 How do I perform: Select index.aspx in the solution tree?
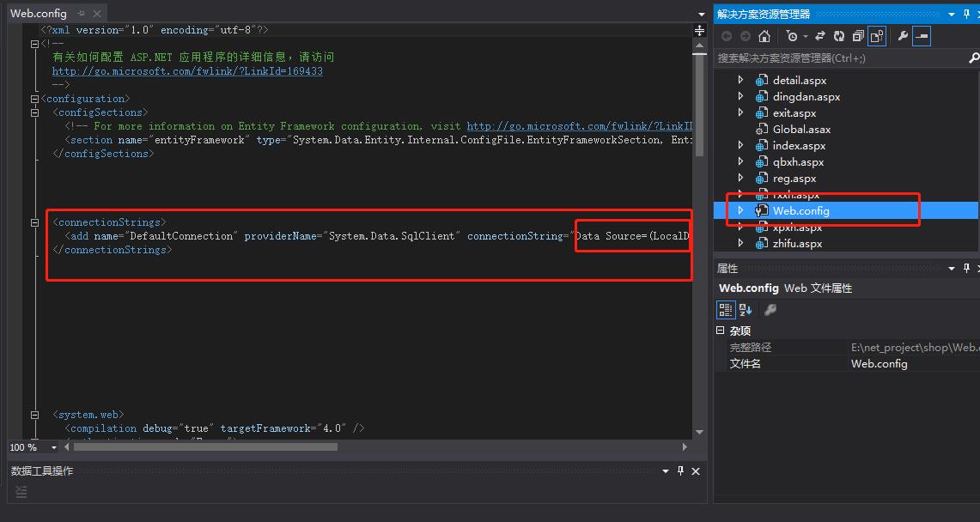coord(800,145)
